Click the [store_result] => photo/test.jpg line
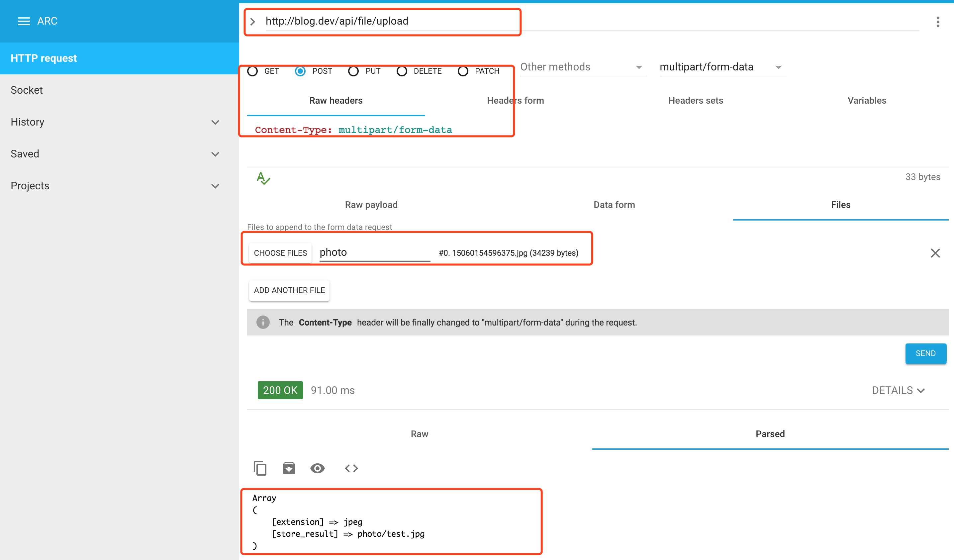 click(x=348, y=534)
